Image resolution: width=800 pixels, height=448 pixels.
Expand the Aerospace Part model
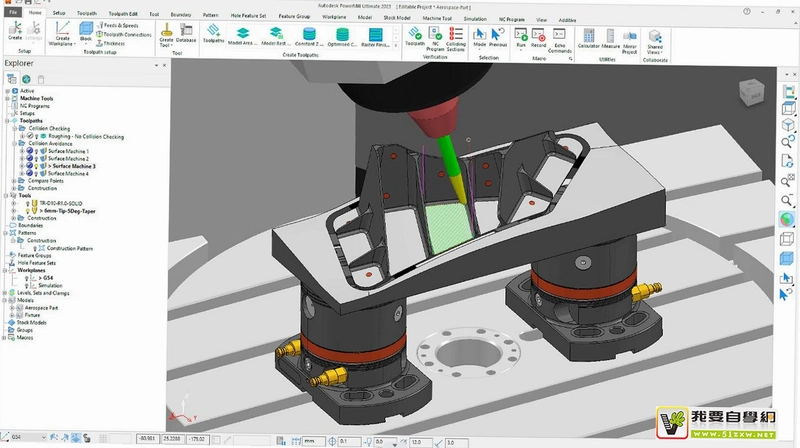12,308
